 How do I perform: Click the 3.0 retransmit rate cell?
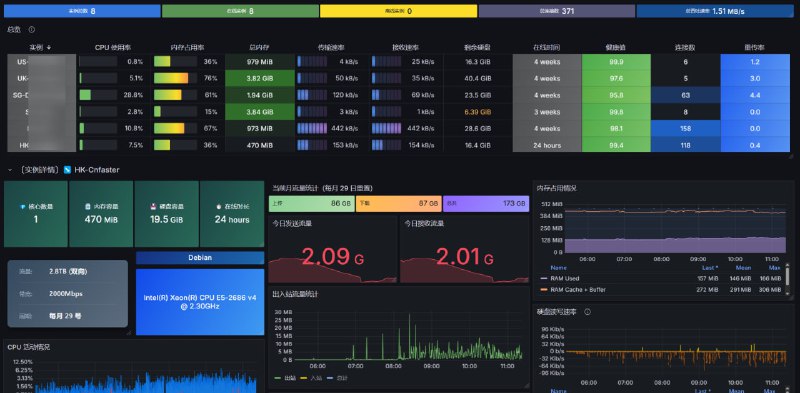pyautogui.click(x=755, y=79)
